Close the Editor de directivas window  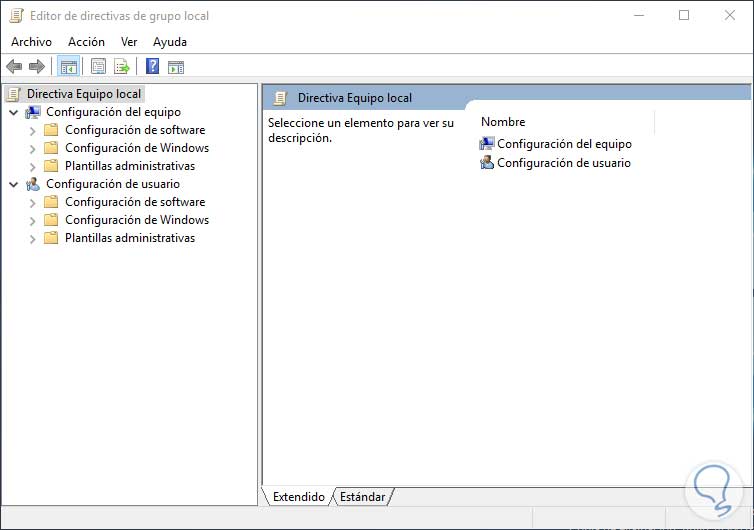729,15
